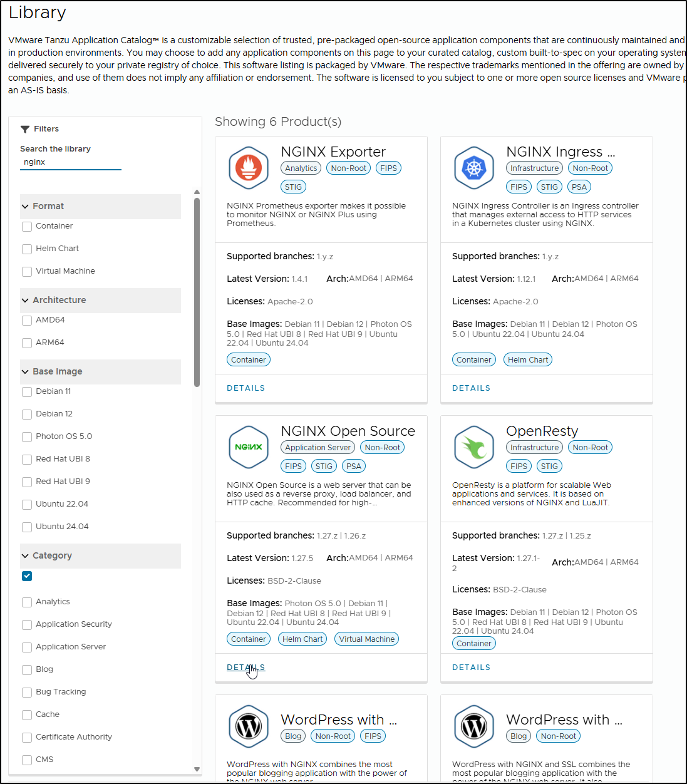Screen dimensions: 687x784
Task: Click the Container tag on NGINX Exporter
Action: click(249, 360)
